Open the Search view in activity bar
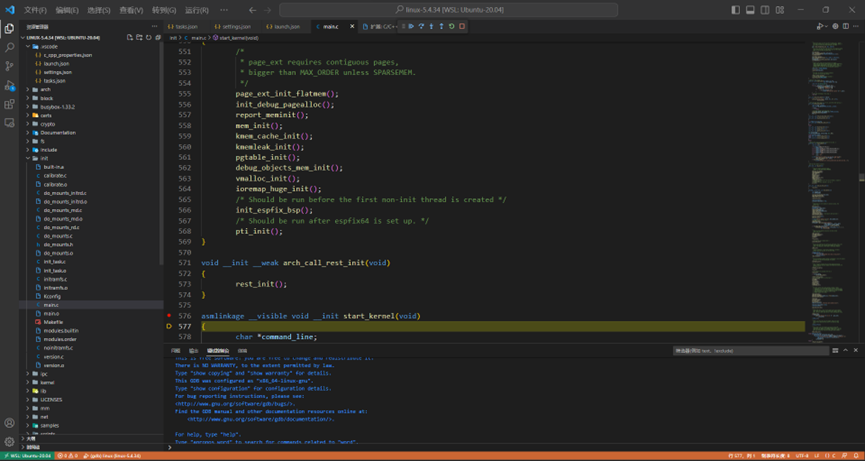The width and height of the screenshot is (865, 461). (x=10, y=47)
